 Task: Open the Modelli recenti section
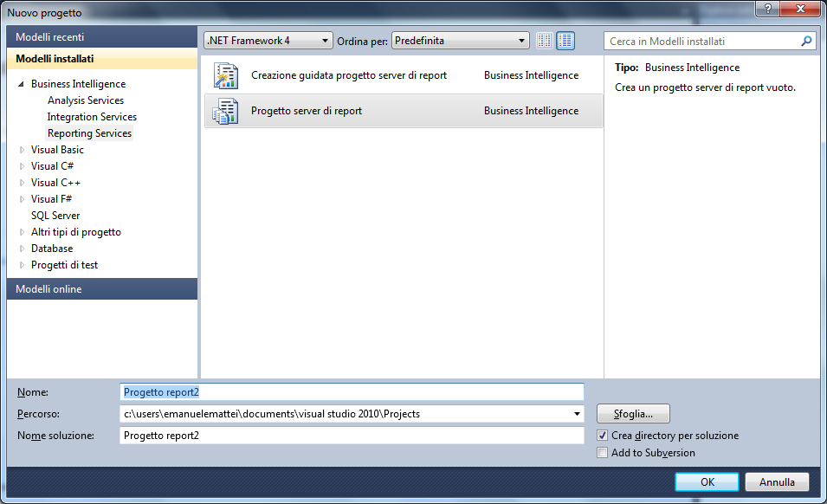[102, 37]
